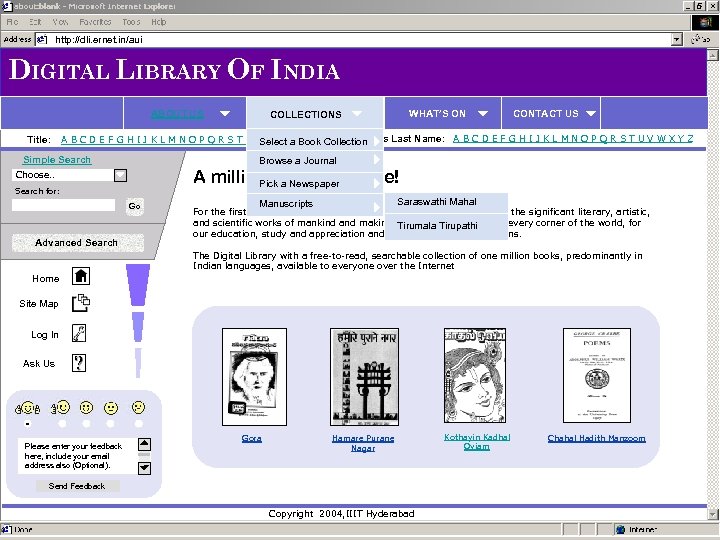Click the Go arrow beside address bar

pyautogui.click(x=701, y=39)
